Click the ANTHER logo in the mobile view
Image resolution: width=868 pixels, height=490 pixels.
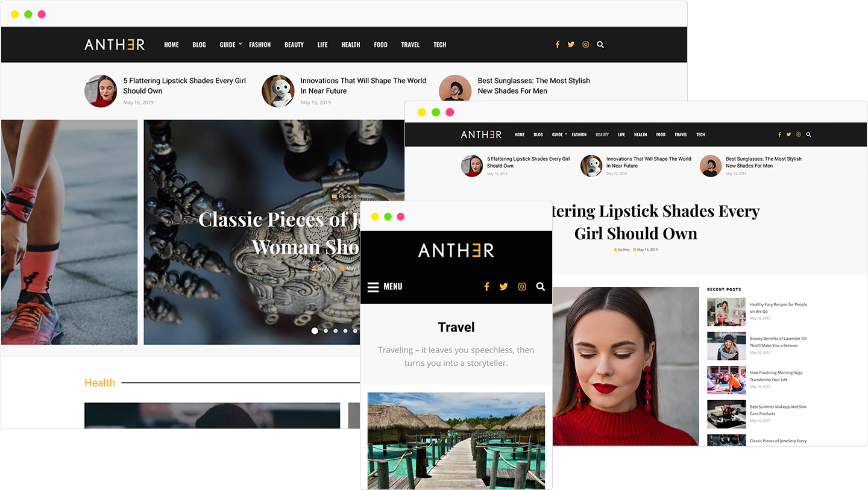pos(456,250)
